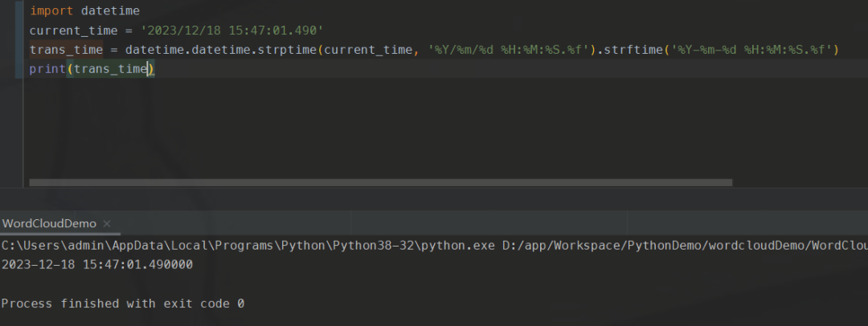Click the strptime method call
The image size is (868, 326).
tap(287, 50)
